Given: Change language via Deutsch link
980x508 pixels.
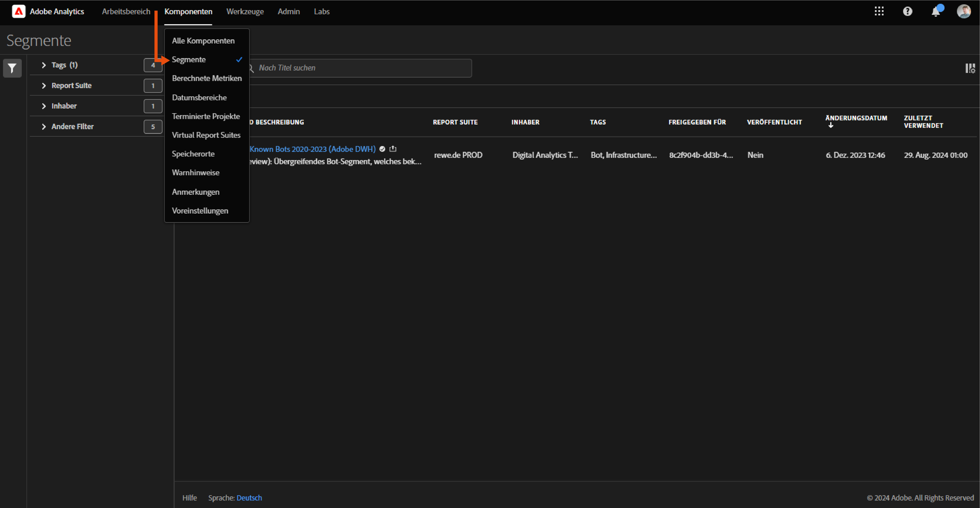Looking at the screenshot, I should pyautogui.click(x=249, y=498).
